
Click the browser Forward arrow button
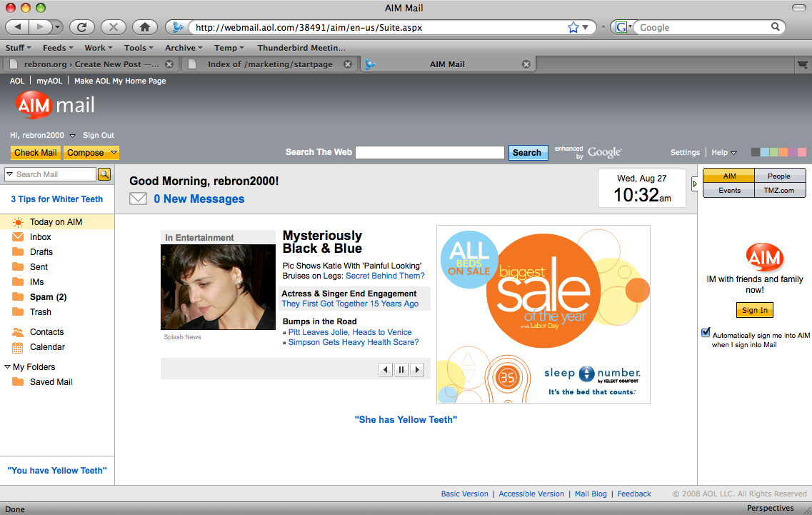(x=40, y=27)
